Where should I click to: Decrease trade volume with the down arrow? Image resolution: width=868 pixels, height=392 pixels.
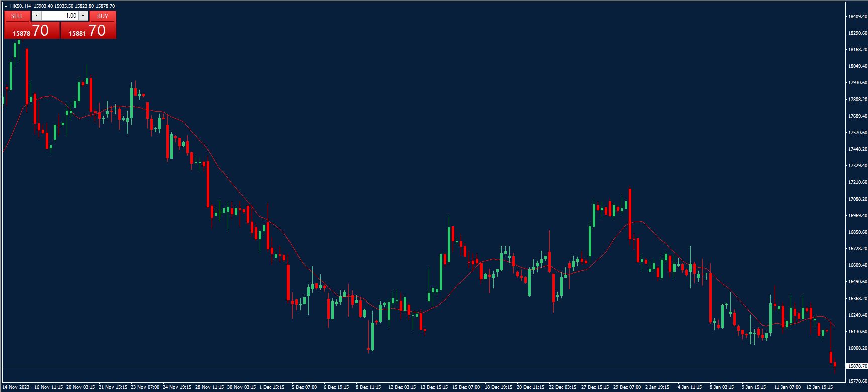coord(36,16)
